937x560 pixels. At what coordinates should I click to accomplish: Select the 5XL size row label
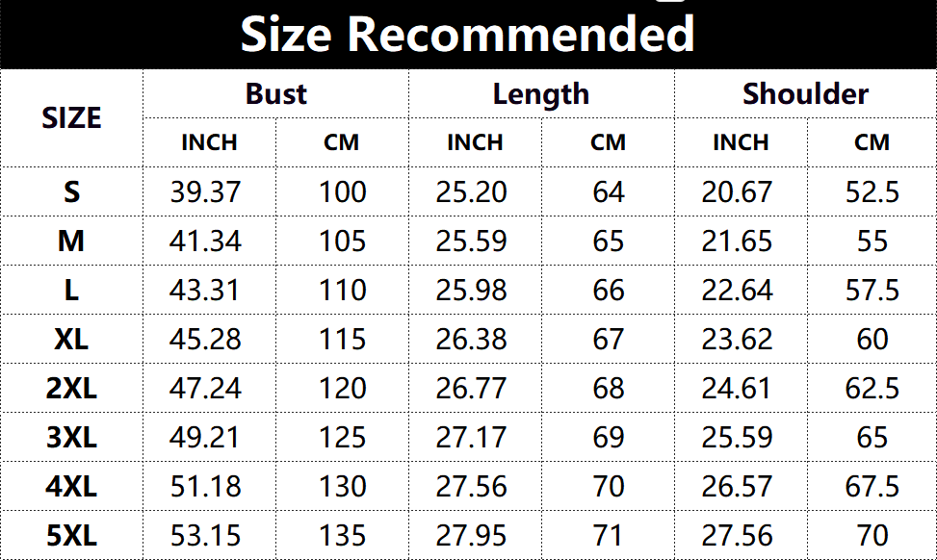click(71, 535)
